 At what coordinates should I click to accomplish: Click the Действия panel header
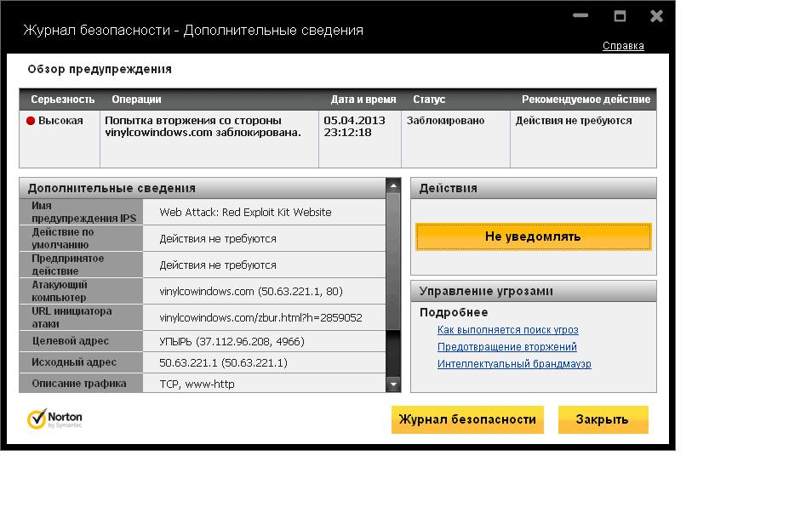[534, 188]
